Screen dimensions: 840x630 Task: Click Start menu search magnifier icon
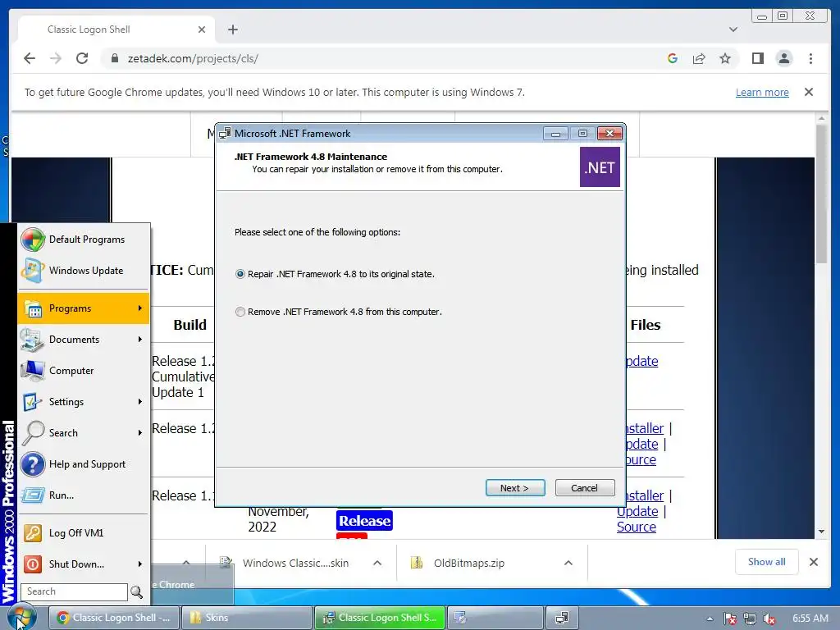coord(137,592)
